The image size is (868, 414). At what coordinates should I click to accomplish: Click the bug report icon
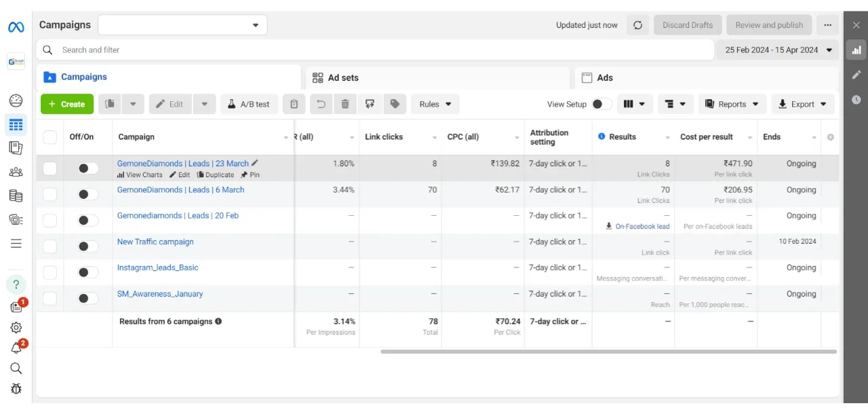click(x=16, y=389)
